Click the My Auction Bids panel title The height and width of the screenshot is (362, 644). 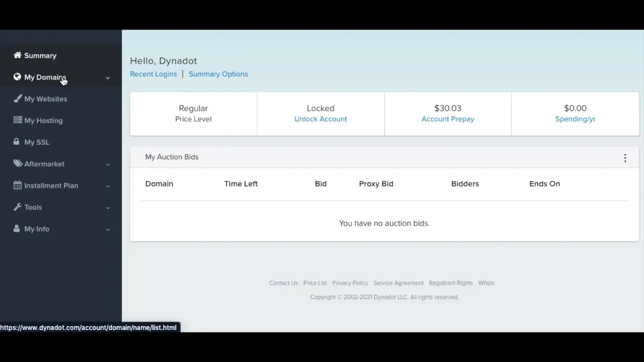click(x=172, y=157)
